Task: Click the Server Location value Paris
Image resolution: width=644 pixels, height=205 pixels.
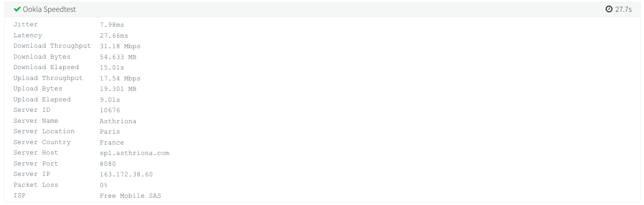Action: coord(110,131)
